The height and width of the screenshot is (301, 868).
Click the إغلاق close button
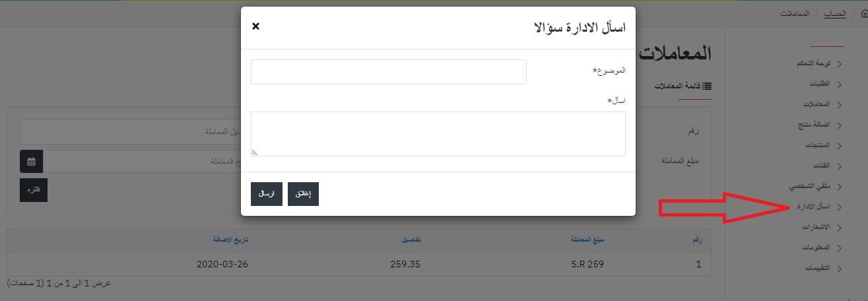click(303, 194)
